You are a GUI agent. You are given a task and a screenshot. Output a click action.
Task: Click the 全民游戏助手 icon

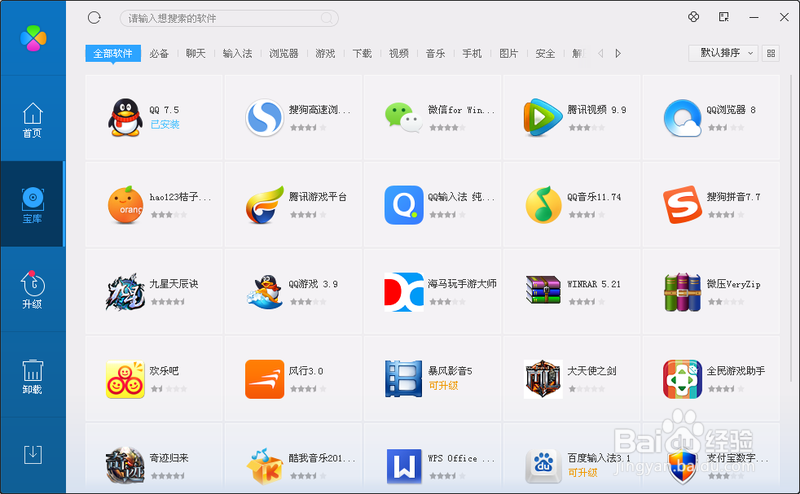[x=683, y=379]
